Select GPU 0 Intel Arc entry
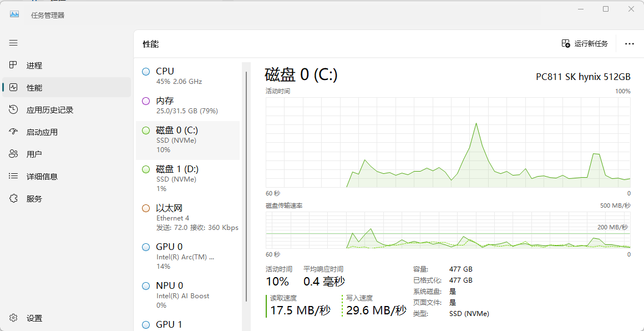This screenshot has width=644, height=331. point(187,256)
